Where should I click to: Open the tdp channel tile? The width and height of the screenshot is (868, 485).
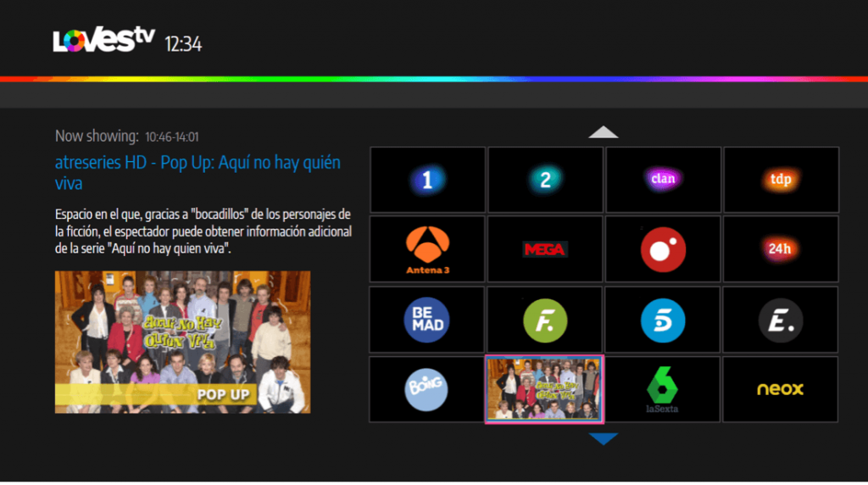781,180
